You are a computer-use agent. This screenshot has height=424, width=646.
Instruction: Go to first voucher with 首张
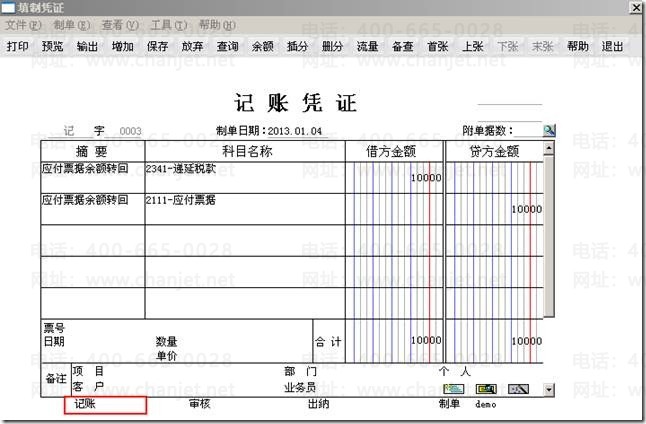click(438, 46)
